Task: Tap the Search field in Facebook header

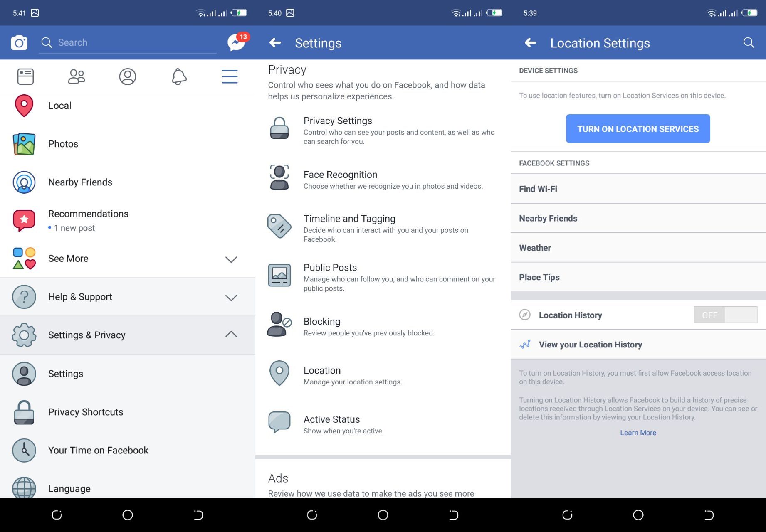Action: click(x=128, y=43)
